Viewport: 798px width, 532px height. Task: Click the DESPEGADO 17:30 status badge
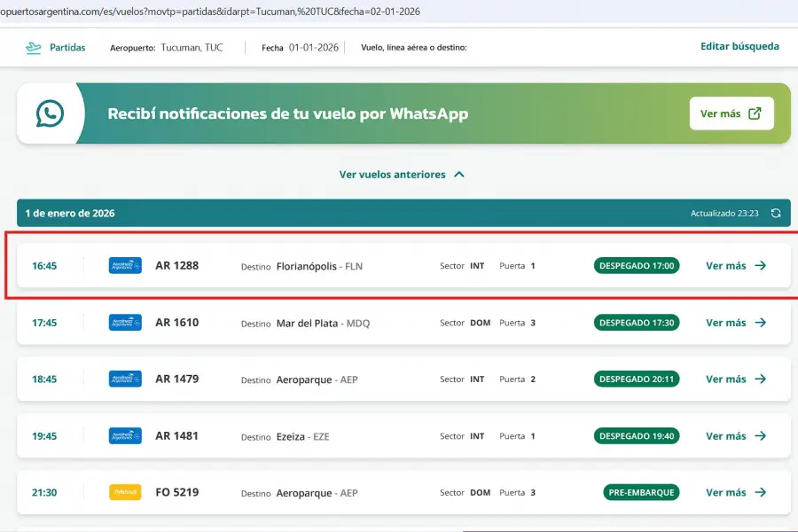point(637,323)
